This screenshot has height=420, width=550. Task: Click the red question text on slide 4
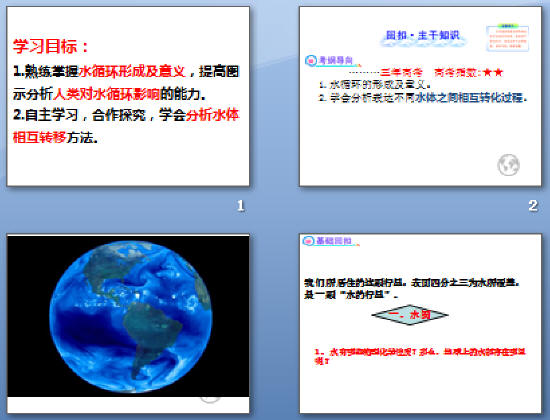(420, 356)
